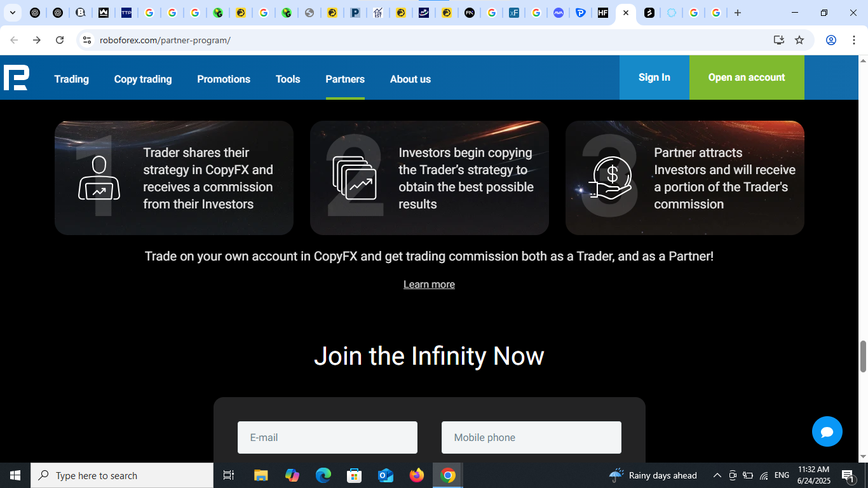Click the Chrome taskbar icon

tap(448, 475)
